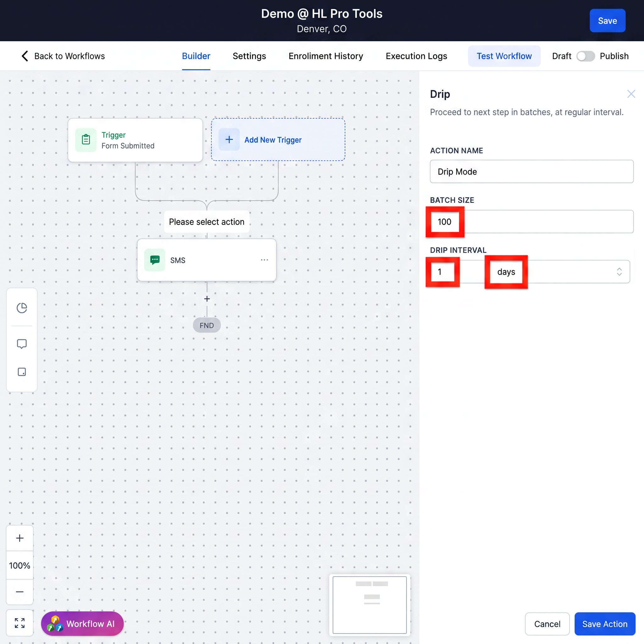Click the top Save button
The width and height of the screenshot is (644, 644).
[x=607, y=21]
